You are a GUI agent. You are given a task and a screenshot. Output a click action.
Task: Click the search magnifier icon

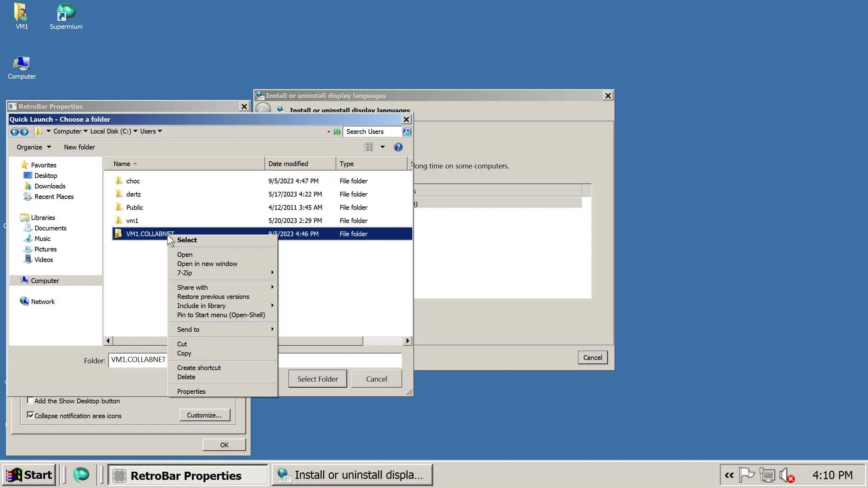click(x=407, y=131)
